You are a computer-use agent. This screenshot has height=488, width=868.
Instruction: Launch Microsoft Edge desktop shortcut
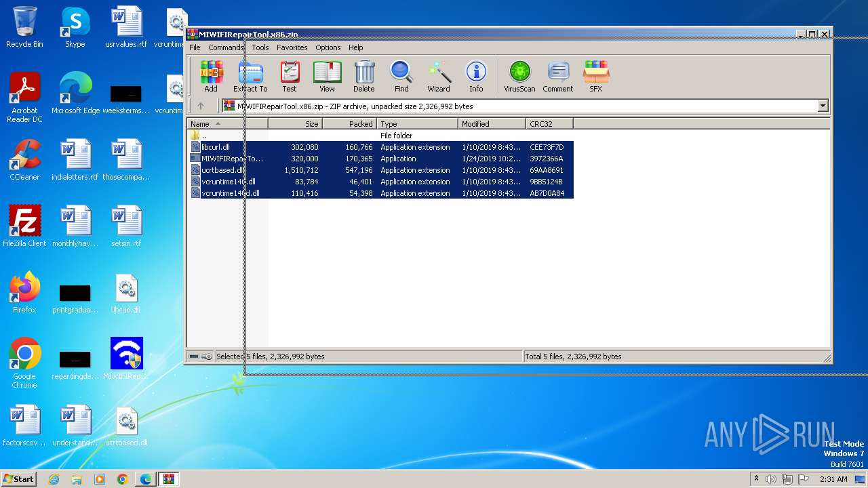click(x=75, y=94)
